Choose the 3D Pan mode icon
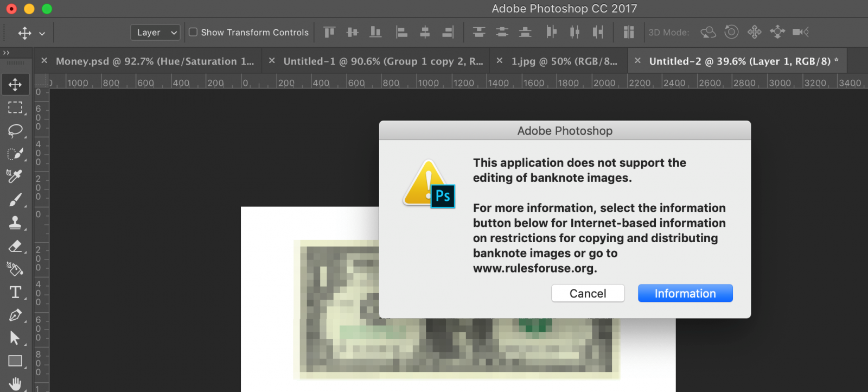Viewport: 868px width, 392px height. 754,32
